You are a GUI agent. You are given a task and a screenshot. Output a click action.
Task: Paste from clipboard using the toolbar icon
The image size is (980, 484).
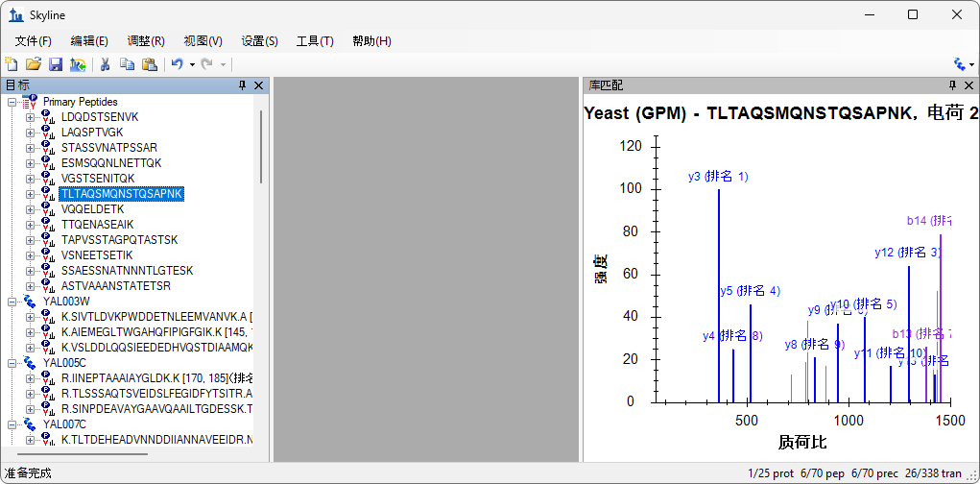(x=149, y=64)
